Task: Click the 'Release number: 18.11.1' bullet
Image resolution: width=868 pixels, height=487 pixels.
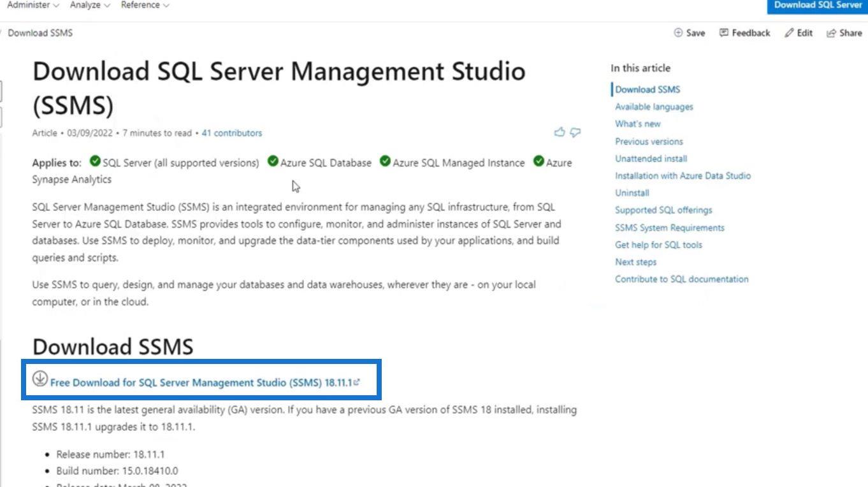Action: (110, 454)
